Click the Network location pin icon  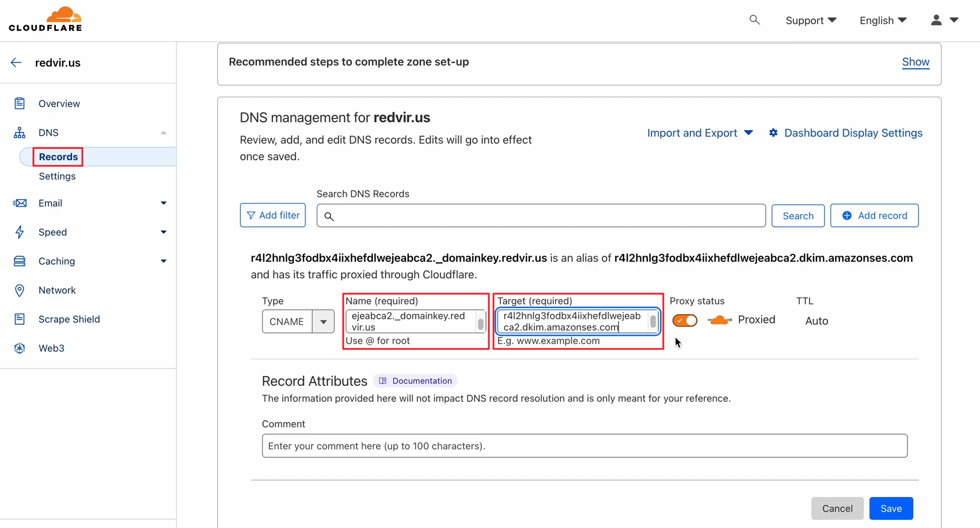pos(20,290)
